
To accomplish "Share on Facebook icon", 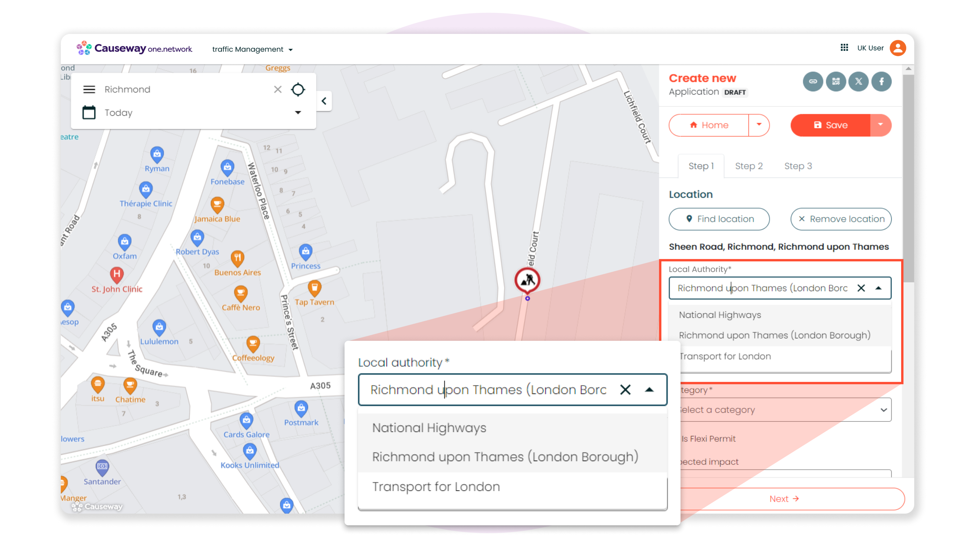I will click(x=881, y=81).
